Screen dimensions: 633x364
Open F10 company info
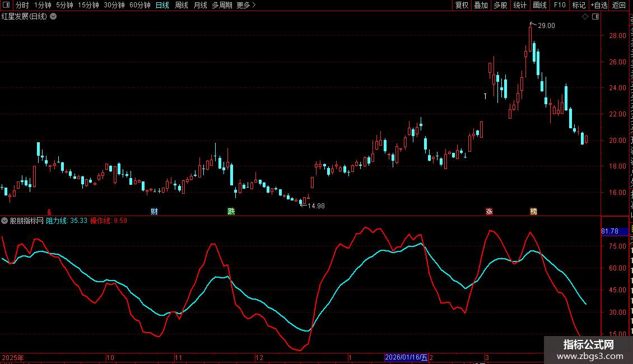(x=560, y=5)
